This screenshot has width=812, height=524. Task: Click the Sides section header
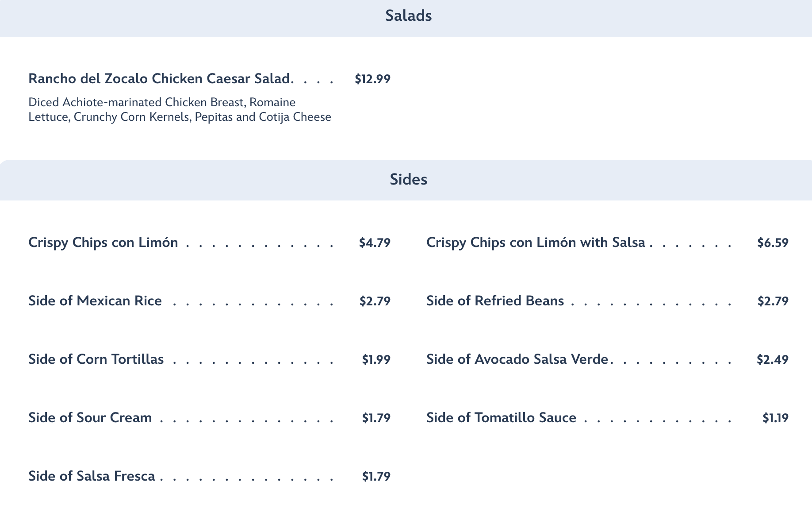(408, 180)
